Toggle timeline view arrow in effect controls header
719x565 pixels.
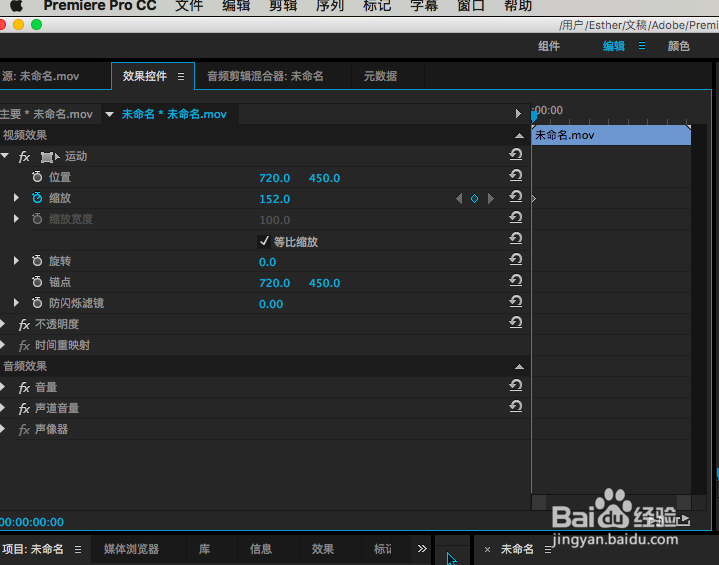tap(518, 114)
